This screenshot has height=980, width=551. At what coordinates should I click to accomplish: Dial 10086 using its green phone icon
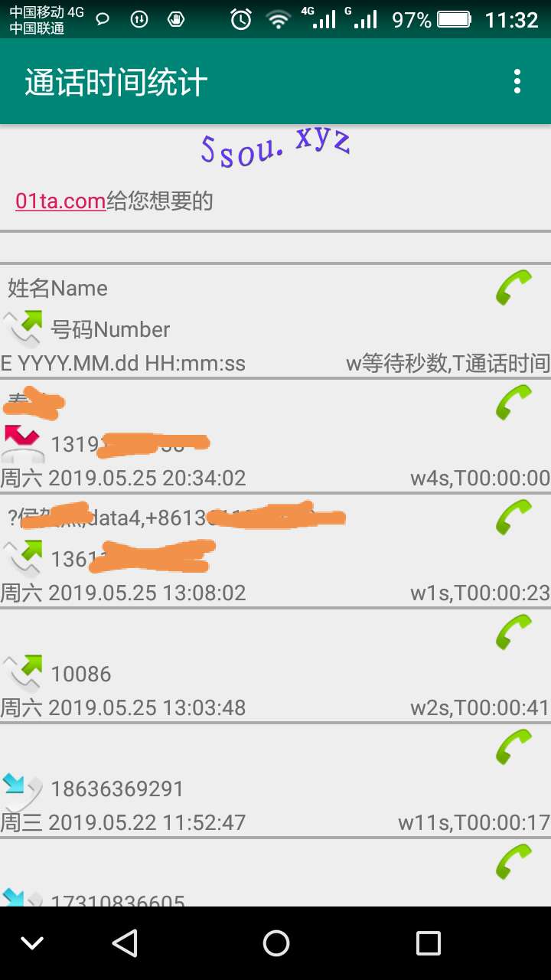514,632
